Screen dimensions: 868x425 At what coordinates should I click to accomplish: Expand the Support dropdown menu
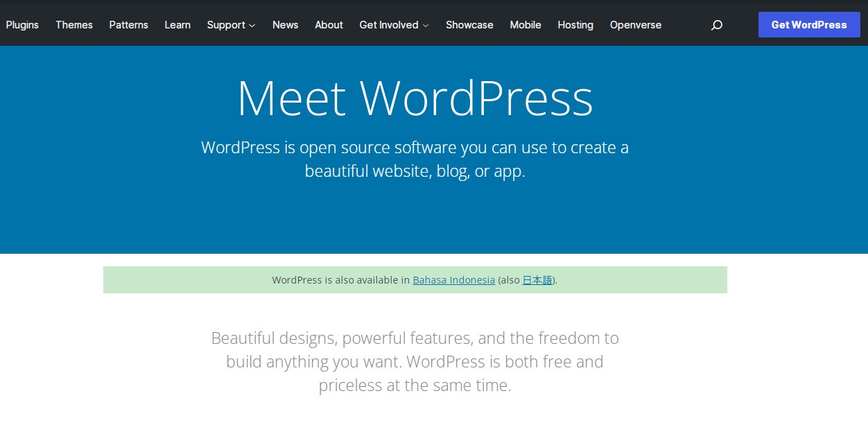[x=231, y=25]
